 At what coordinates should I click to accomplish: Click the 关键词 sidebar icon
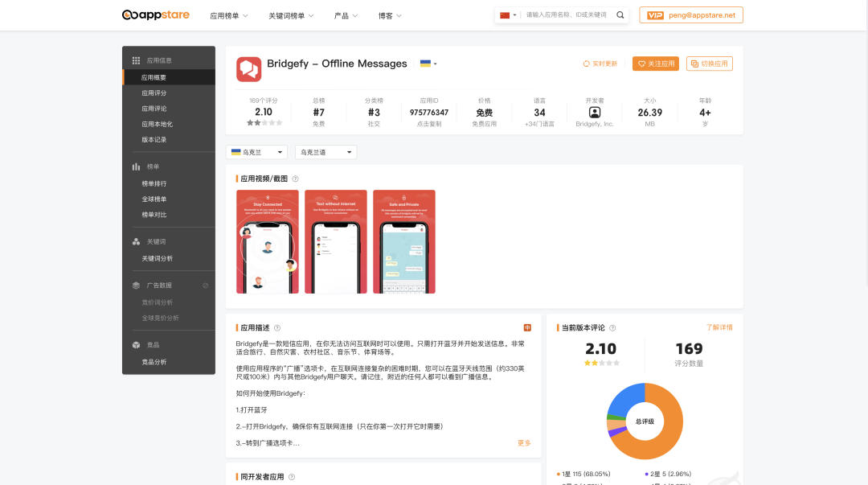[x=137, y=240]
